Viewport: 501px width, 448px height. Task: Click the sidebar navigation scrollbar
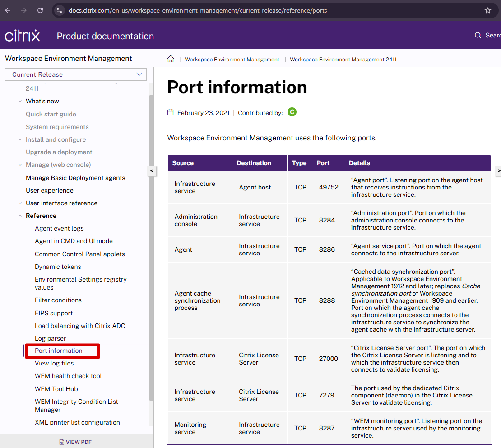151,248
